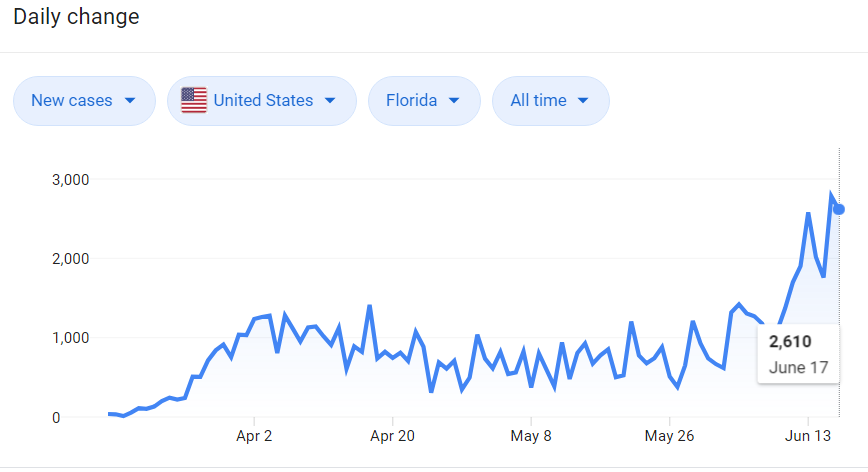Click the Daily change heading
The image size is (868, 472).
point(76,17)
